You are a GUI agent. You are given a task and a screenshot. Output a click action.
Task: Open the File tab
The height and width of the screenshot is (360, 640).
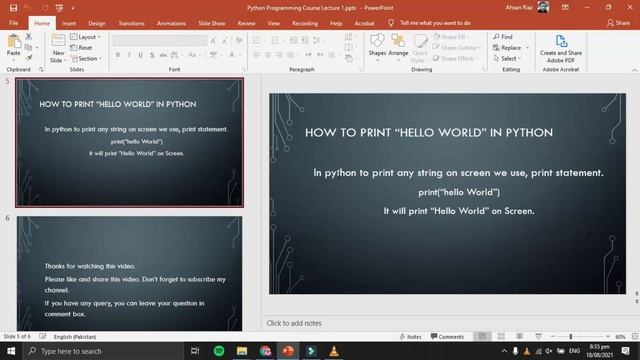pos(13,23)
